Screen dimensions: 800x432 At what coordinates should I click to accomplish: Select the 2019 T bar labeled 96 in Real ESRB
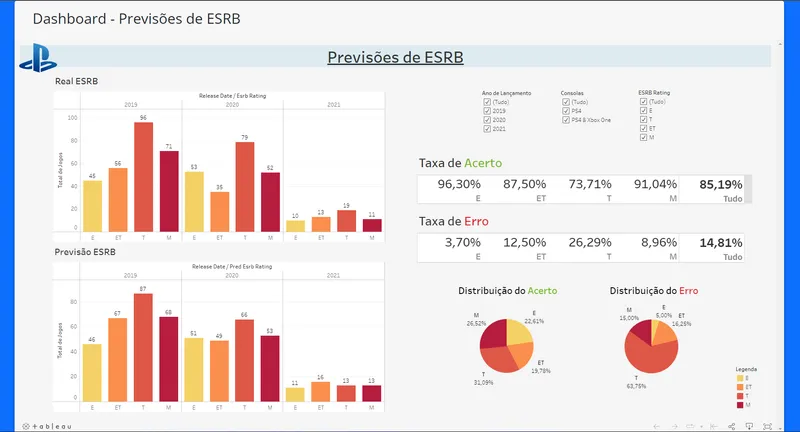click(143, 177)
